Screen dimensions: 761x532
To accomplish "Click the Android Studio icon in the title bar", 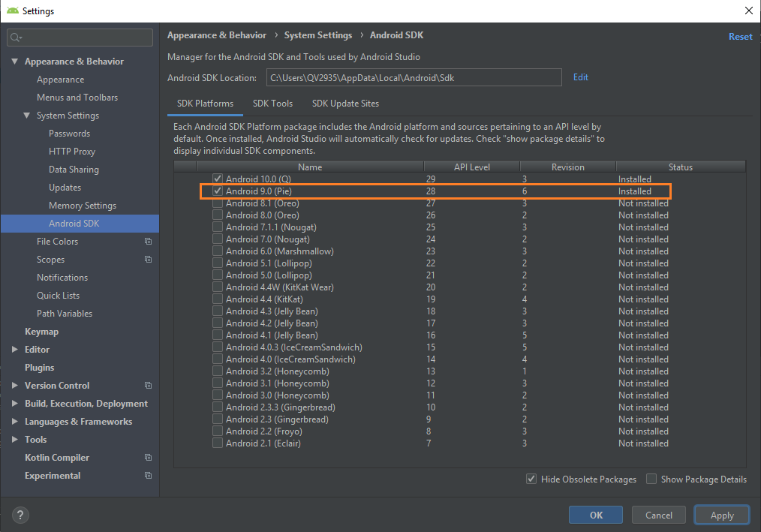I will click(x=13, y=11).
